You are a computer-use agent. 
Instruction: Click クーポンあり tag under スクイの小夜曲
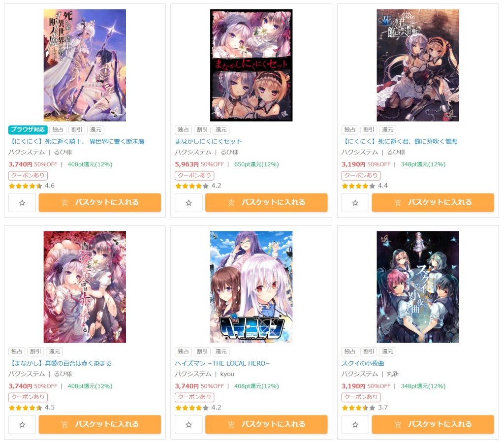[x=361, y=397]
